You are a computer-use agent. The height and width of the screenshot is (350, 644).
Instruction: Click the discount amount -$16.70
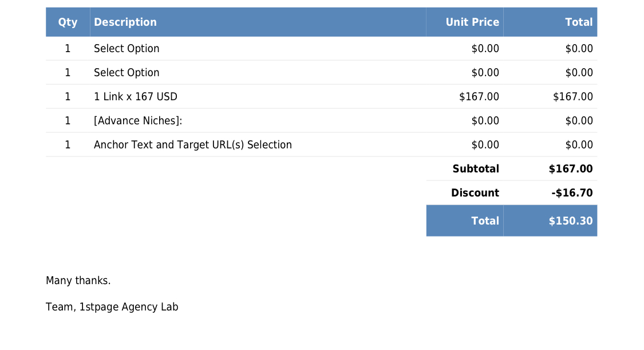(x=572, y=193)
